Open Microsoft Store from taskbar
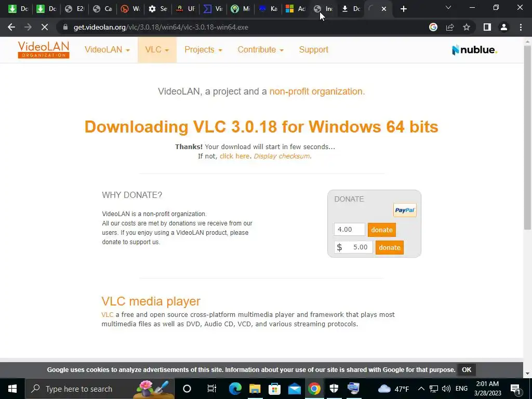This screenshot has width=532, height=399. tap(274, 389)
